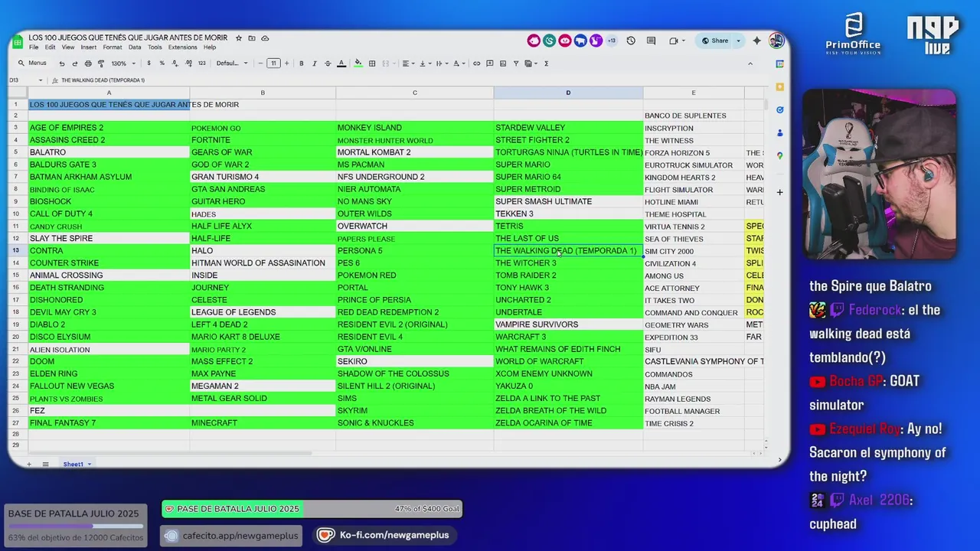The width and height of the screenshot is (980, 551).
Task: Increase decimal places
Action: [187, 64]
